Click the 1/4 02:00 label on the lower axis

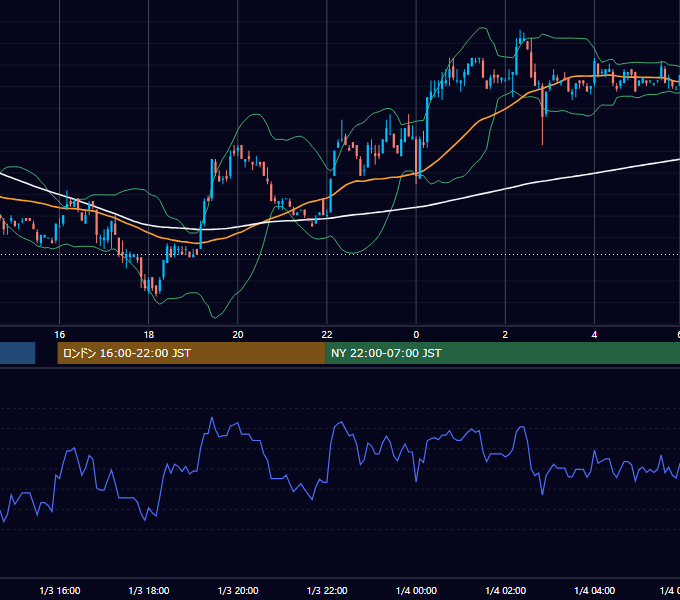505,590
